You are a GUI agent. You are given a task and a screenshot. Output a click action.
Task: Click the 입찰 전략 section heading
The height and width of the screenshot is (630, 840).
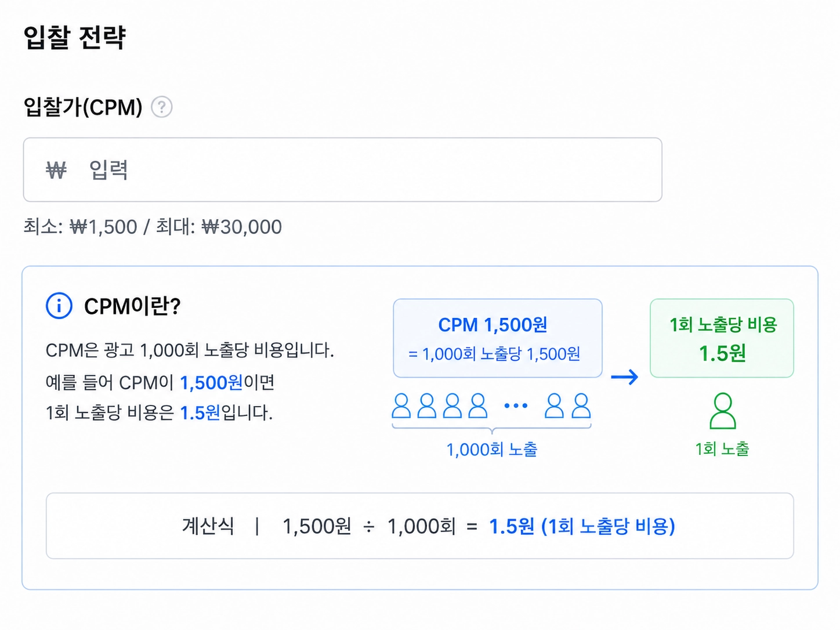click(x=75, y=38)
